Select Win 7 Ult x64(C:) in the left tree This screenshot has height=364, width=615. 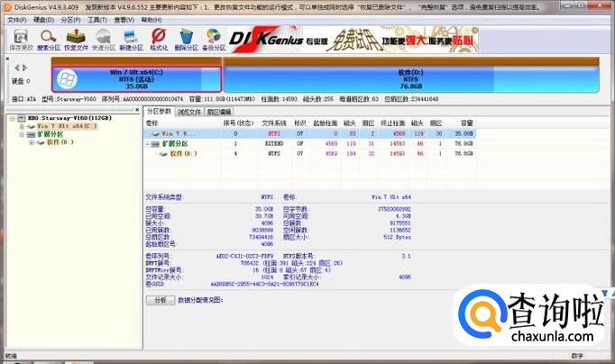(67, 126)
